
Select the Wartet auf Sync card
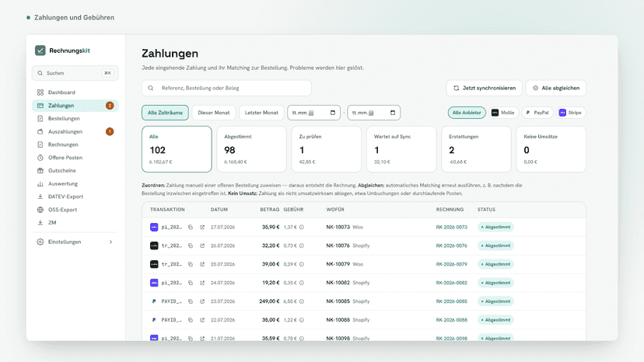click(401, 149)
